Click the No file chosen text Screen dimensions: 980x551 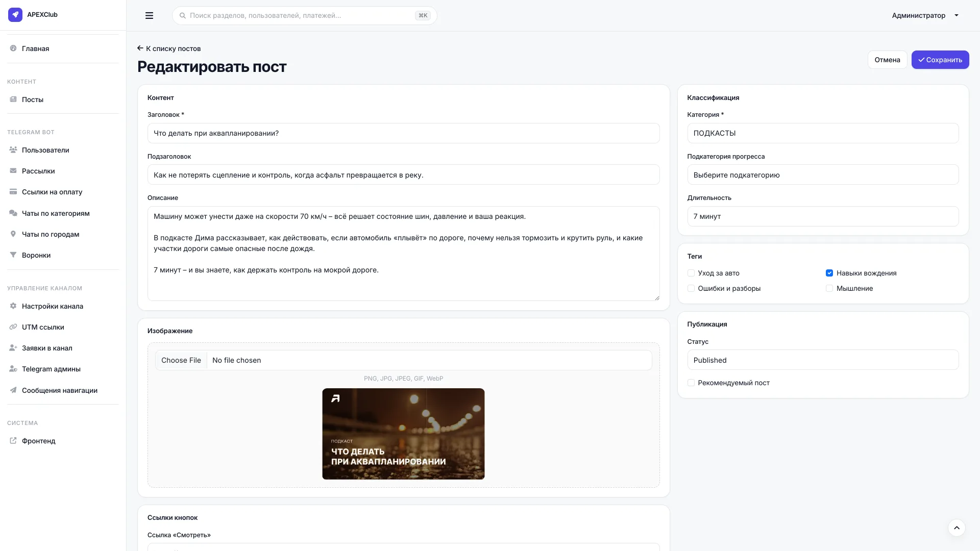coord(236,360)
